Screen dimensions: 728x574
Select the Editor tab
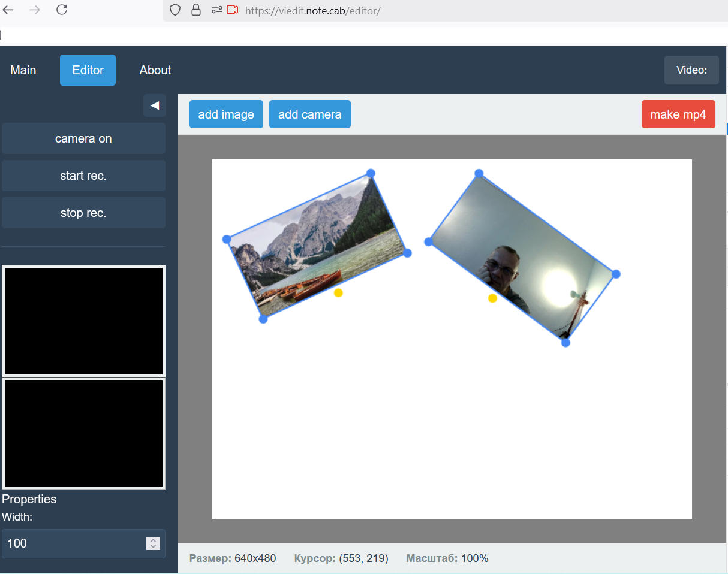pyautogui.click(x=88, y=70)
